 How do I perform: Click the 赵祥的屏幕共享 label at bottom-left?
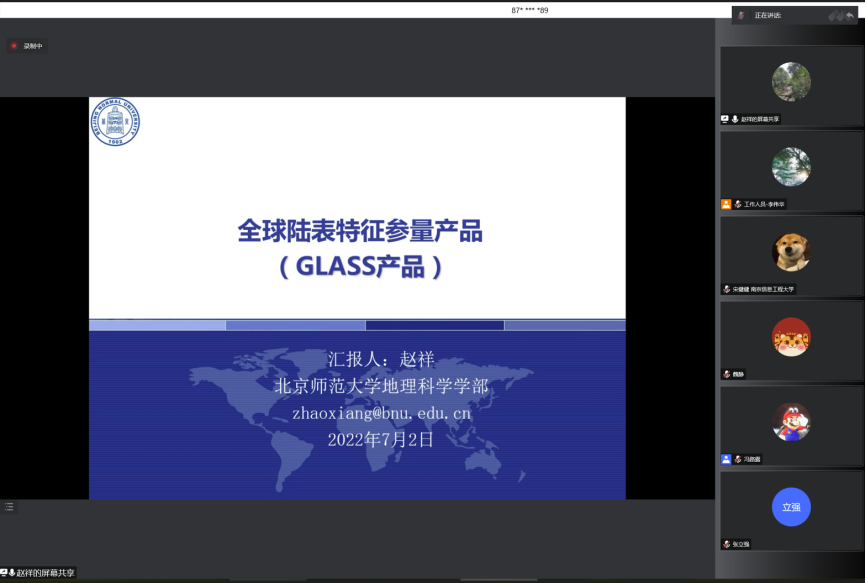coord(44,573)
